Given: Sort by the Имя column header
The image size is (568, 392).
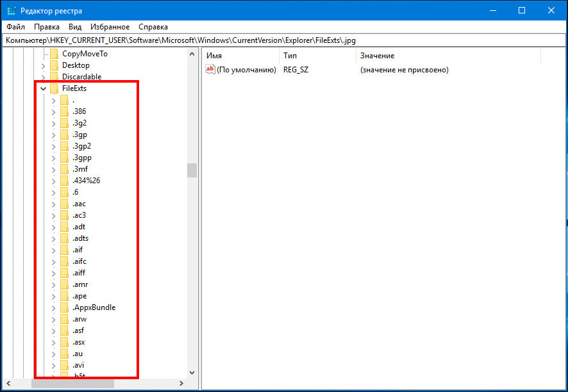Looking at the screenshot, I should [241, 56].
